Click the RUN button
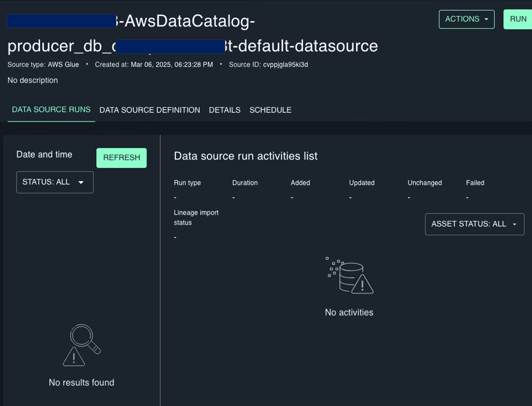 [518, 19]
